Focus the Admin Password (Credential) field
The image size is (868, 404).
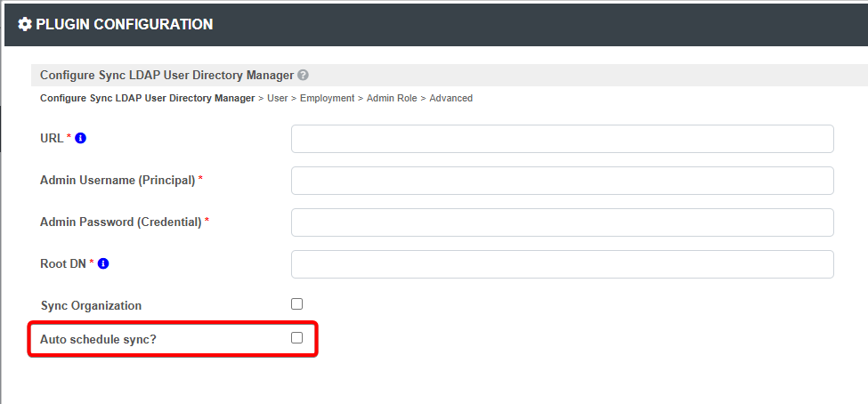(x=563, y=222)
